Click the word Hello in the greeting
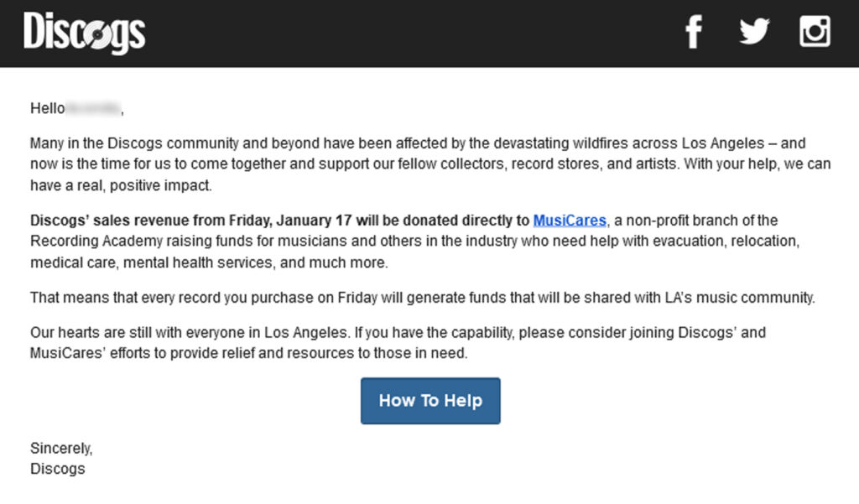The width and height of the screenshot is (859, 504). tap(47, 108)
